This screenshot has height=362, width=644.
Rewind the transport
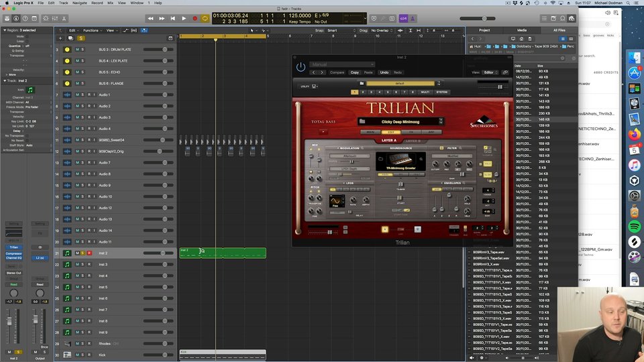150,19
